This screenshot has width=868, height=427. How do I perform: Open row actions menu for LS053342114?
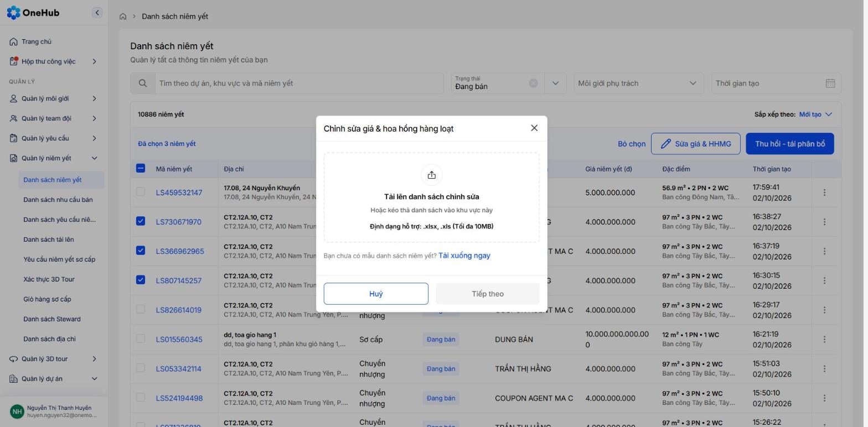tap(824, 368)
